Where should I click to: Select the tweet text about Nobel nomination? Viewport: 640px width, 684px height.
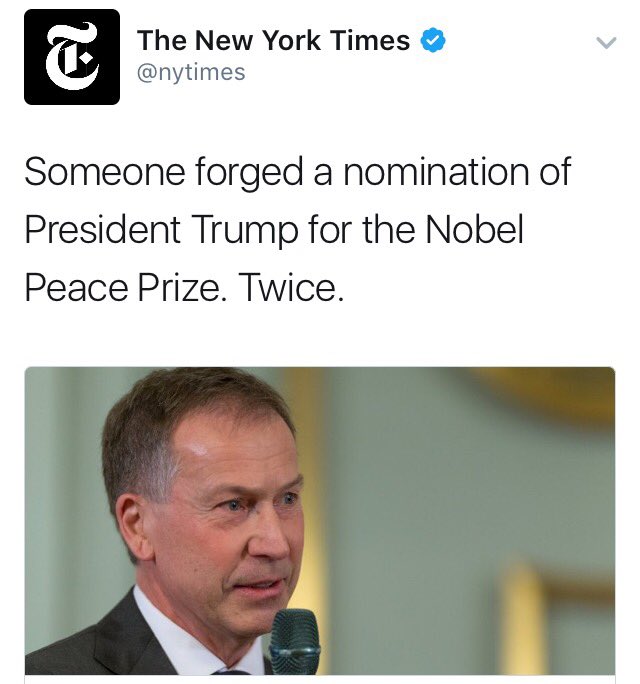coord(298,229)
